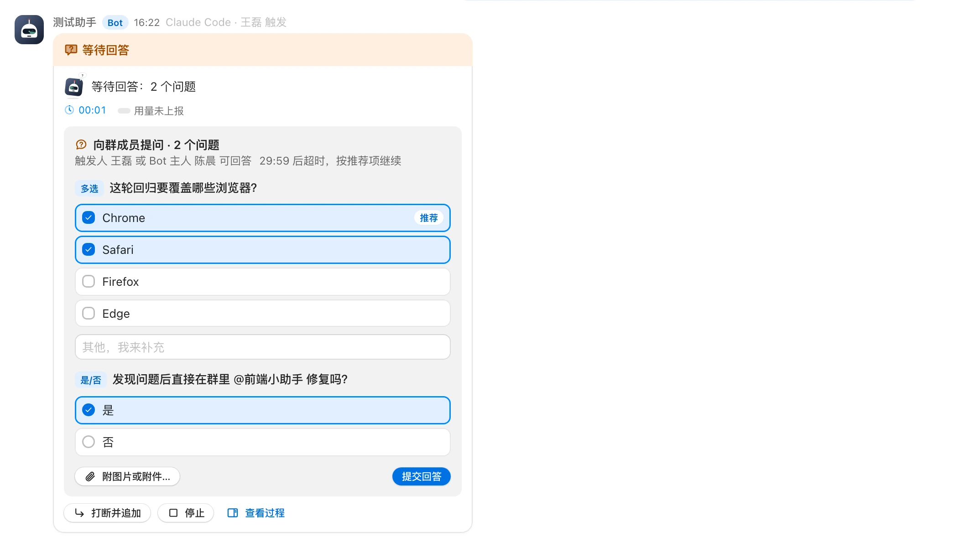Select the 否 radio option
The height and width of the screenshot is (547, 980).
tap(89, 442)
